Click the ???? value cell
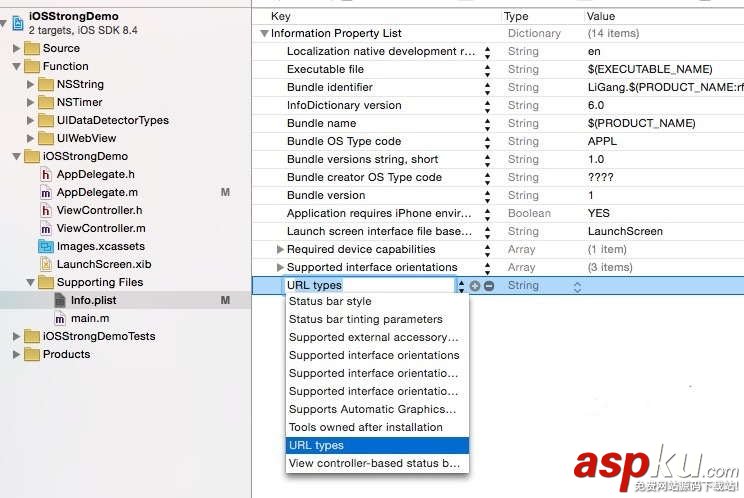The height and width of the screenshot is (498, 744). 600,178
